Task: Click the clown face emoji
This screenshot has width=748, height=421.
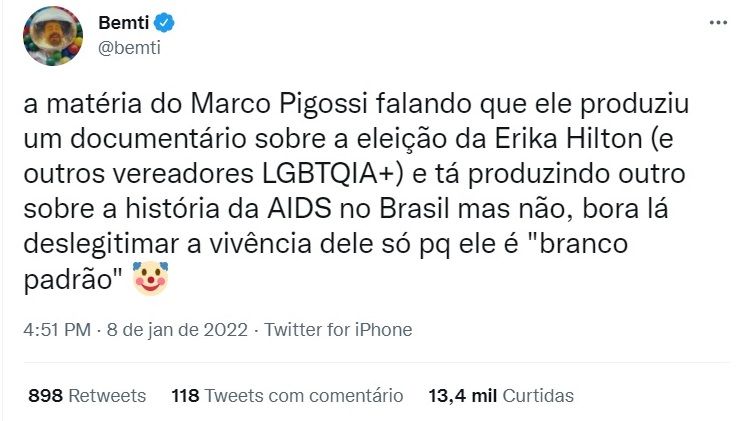Action: (x=150, y=280)
